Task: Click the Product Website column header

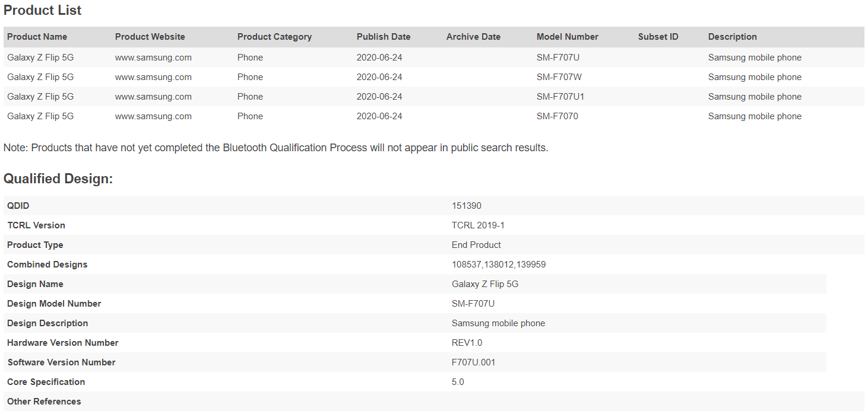Action: [x=150, y=37]
